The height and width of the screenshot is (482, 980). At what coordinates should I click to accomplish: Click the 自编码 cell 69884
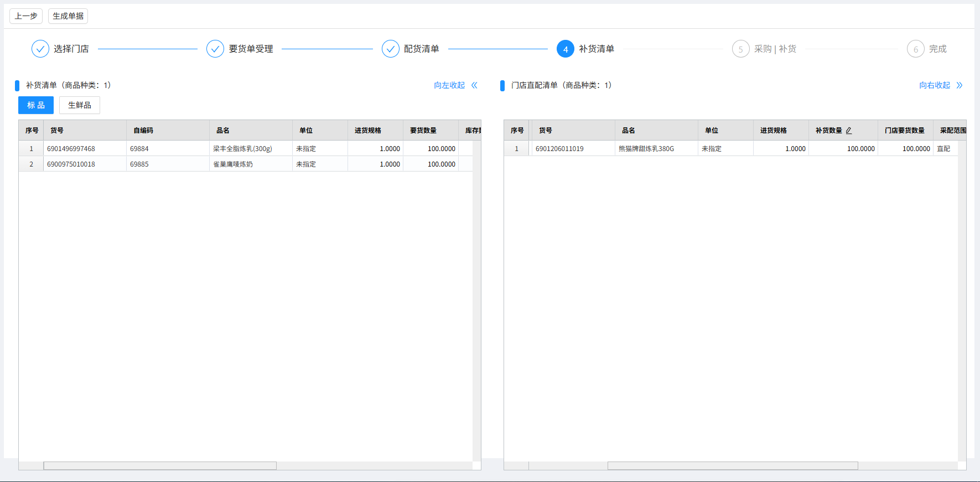(x=168, y=148)
